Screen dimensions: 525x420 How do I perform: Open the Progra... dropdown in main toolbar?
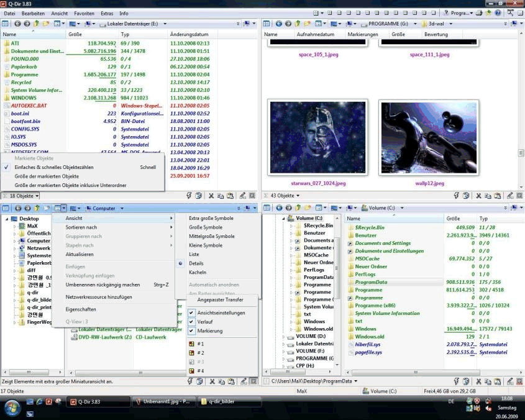[x=458, y=13]
